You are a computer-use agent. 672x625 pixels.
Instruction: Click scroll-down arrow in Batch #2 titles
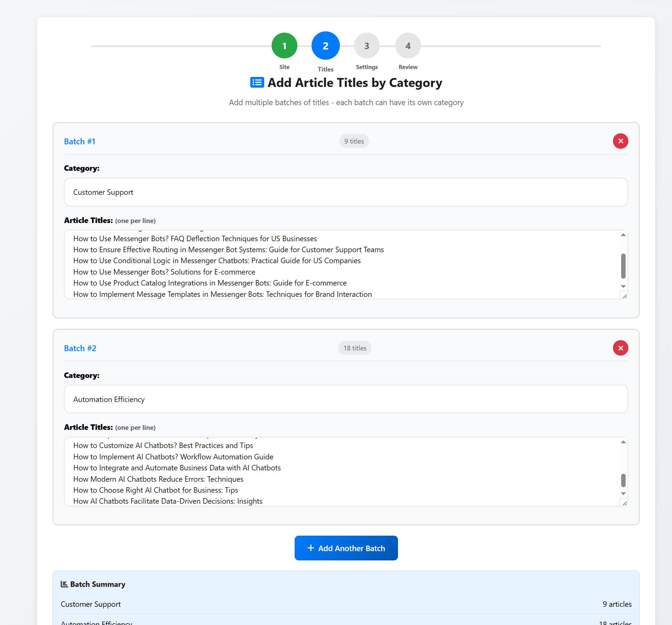pos(623,494)
